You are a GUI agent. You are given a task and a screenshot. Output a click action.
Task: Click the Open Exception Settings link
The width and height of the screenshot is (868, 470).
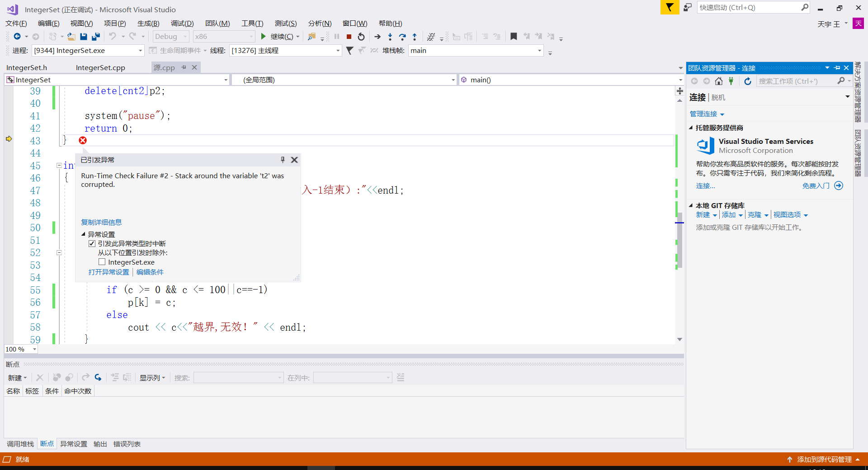[x=108, y=272]
